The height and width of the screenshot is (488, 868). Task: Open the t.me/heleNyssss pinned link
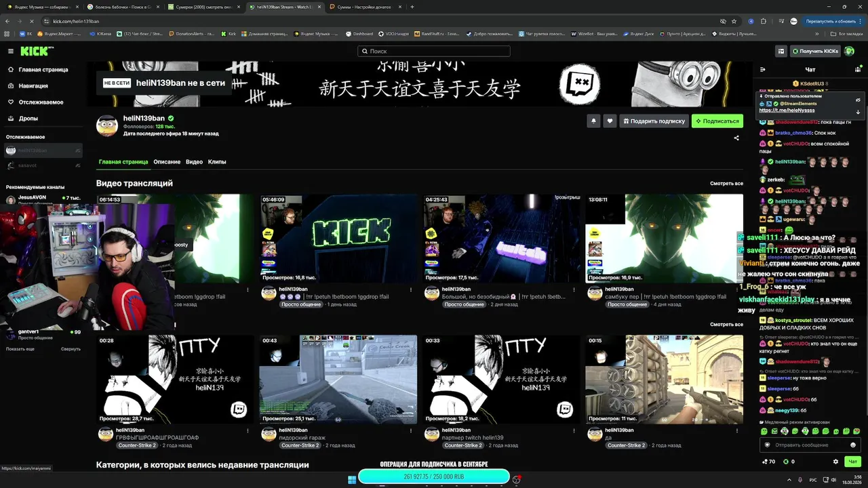(x=787, y=110)
